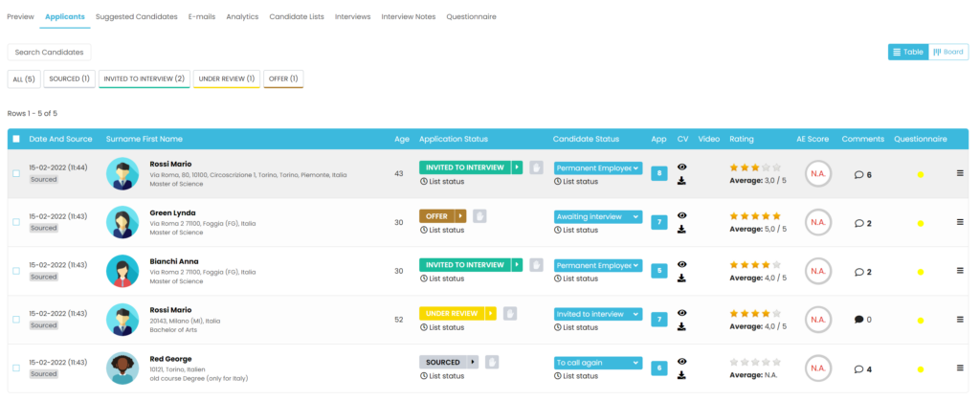Expand arrow next to UNDER REVIEW status
This screenshot has height=401, width=980.
[491, 314]
